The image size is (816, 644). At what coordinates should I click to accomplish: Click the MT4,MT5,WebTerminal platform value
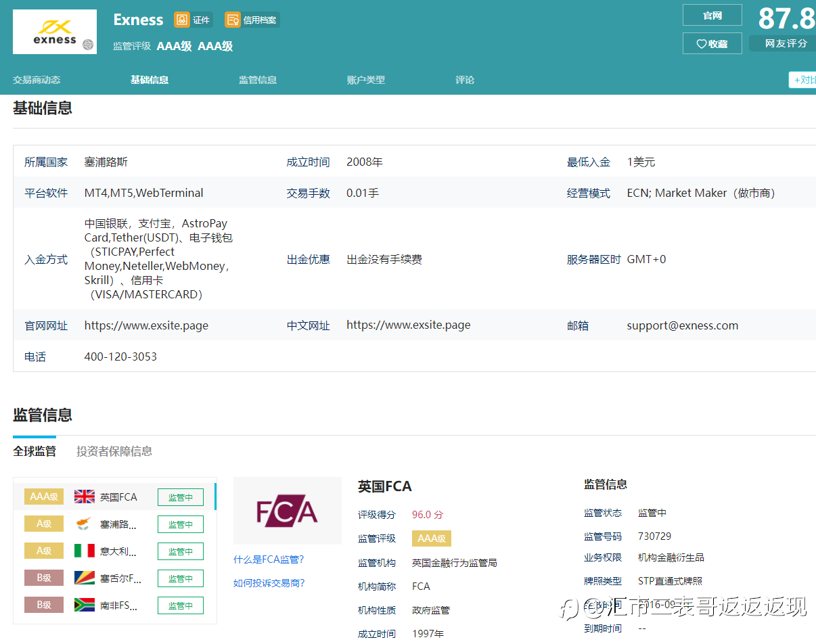tap(143, 193)
